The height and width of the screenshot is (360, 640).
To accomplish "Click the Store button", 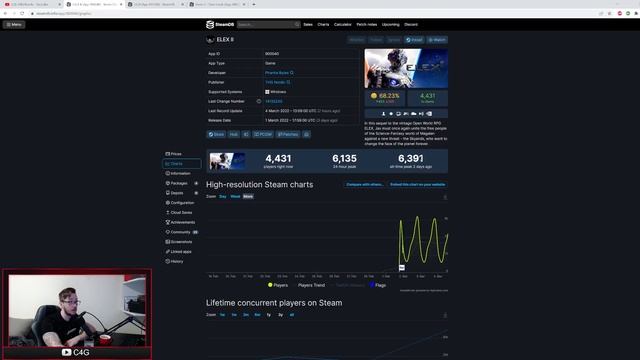I will [216, 134].
